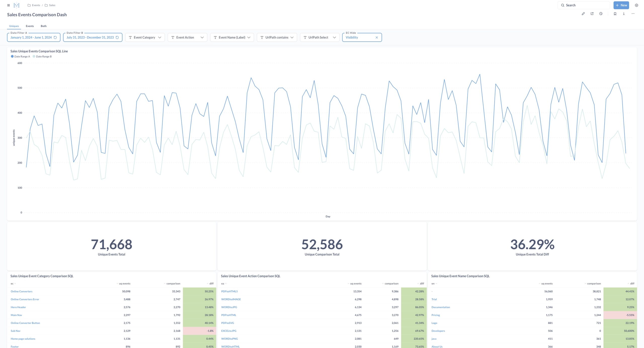Screen dimensions: 644x348
Task: Edit dashboard with the pencil icon
Action: (583, 14)
